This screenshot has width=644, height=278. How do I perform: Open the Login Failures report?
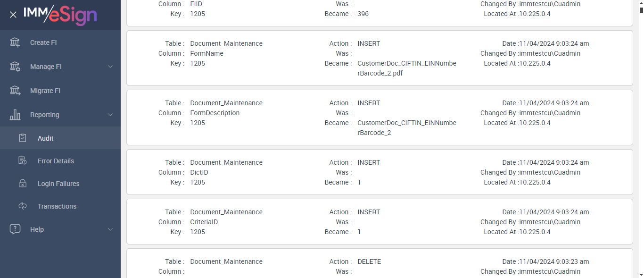[58, 184]
